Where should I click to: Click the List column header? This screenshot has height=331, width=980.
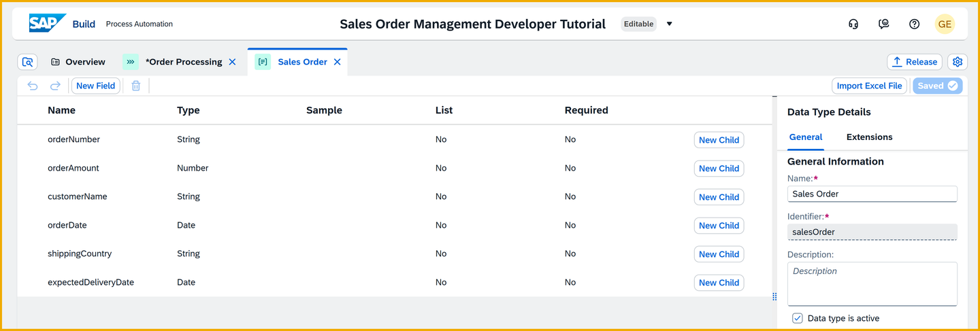444,110
